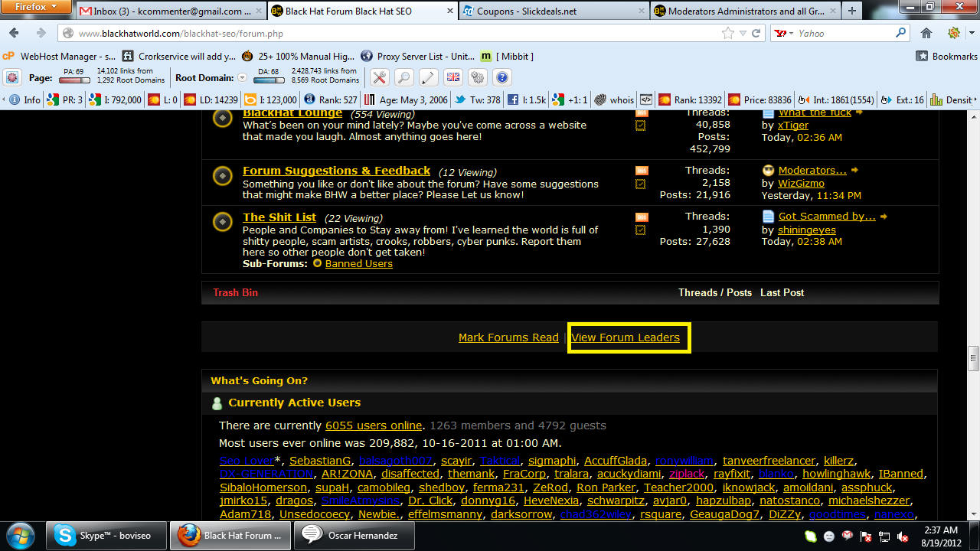This screenshot has width=980, height=551.
Task: Switch to the Gmail Inbox (3) tab
Action: click(170, 11)
